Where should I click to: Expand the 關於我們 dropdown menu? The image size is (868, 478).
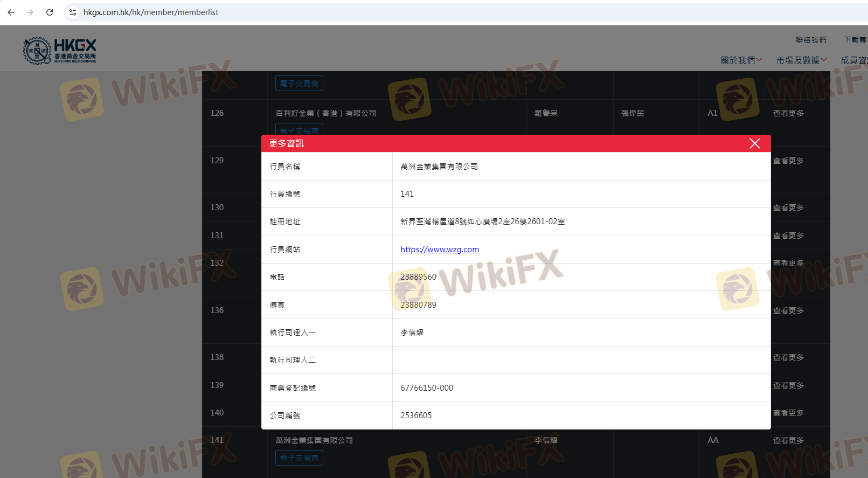point(741,60)
